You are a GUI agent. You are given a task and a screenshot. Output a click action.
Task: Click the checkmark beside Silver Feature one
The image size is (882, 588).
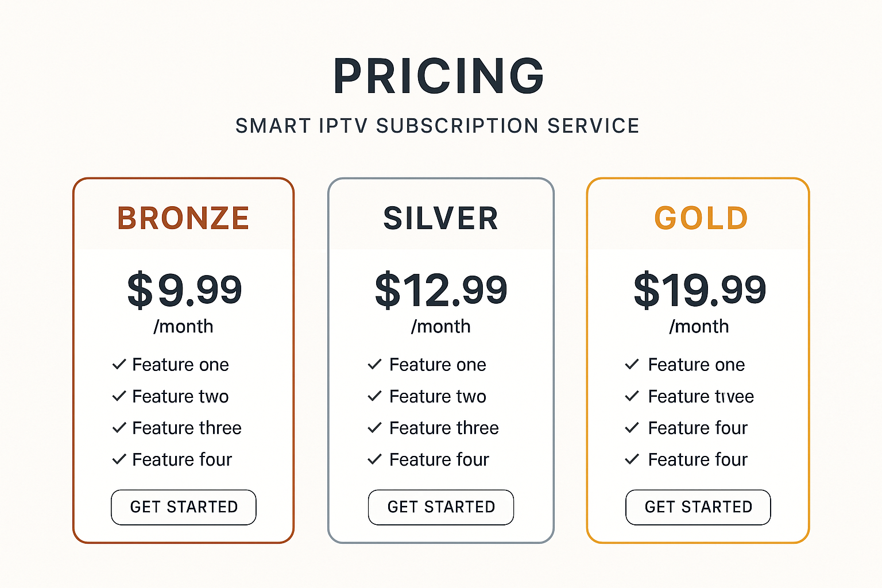(x=374, y=364)
